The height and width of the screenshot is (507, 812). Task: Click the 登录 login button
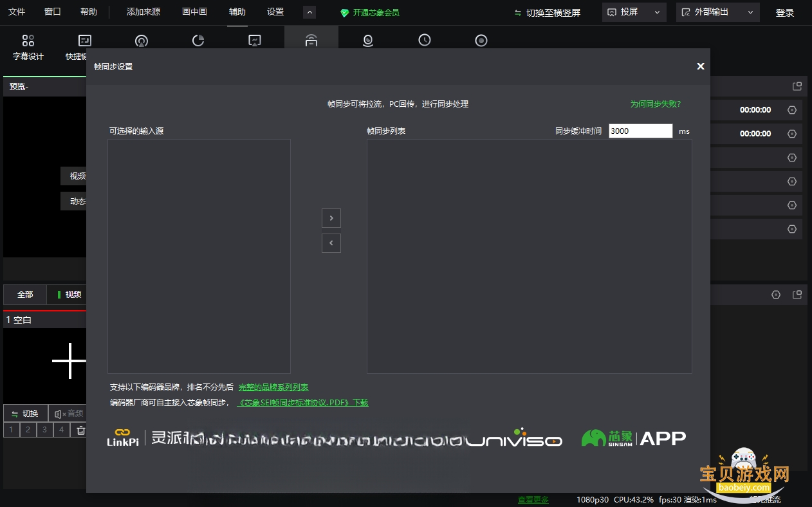point(785,12)
